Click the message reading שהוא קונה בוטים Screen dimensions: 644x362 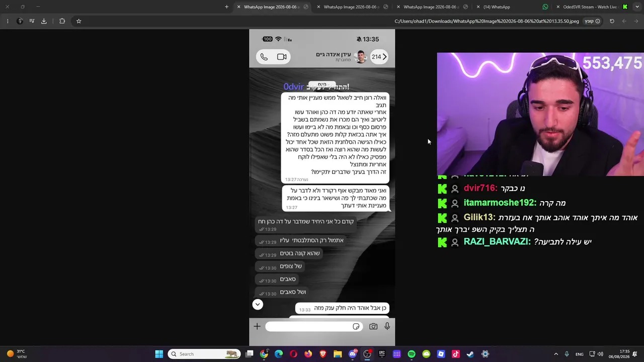click(288, 253)
